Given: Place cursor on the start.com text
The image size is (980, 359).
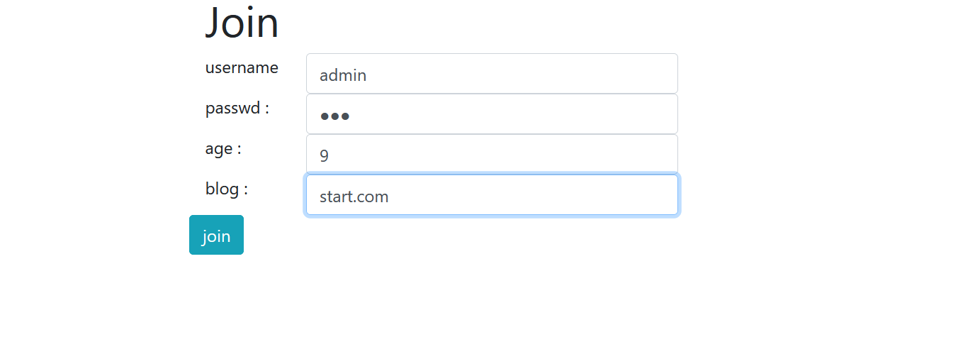Looking at the screenshot, I should [354, 197].
